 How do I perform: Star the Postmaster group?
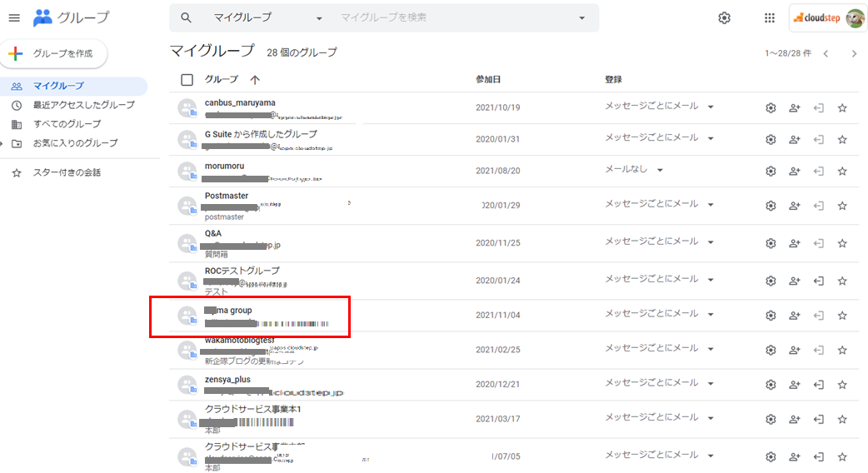842,205
